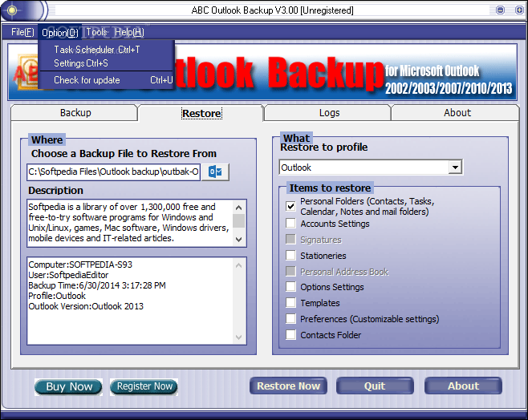The width and height of the screenshot is (528, 420).
Task: Click the Buy Now button
Action: click(69, 386)
